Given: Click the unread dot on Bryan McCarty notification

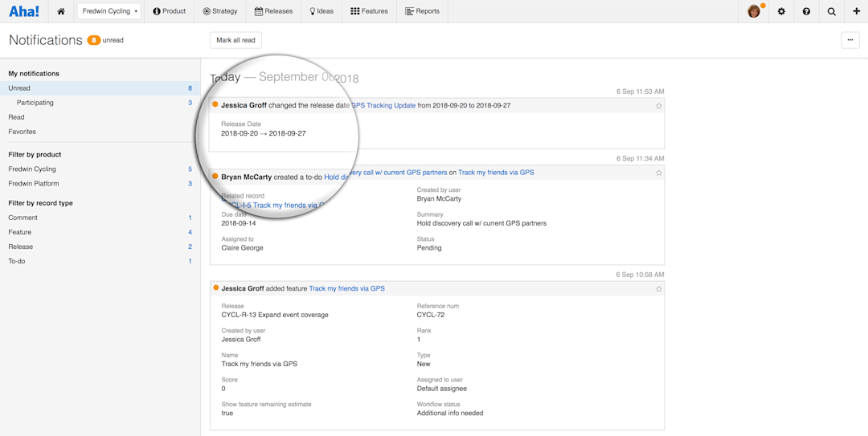Looking at the screenshot, I should [x=215, y=177].
